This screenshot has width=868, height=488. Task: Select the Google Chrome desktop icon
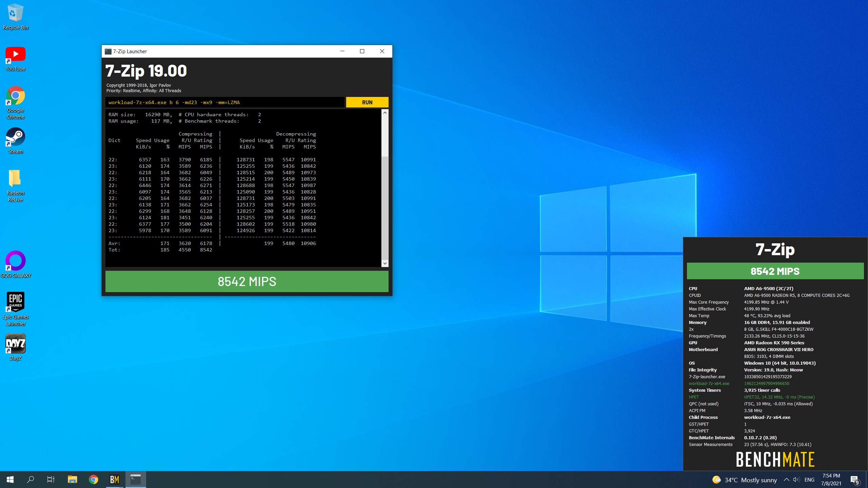coord(15,103)
